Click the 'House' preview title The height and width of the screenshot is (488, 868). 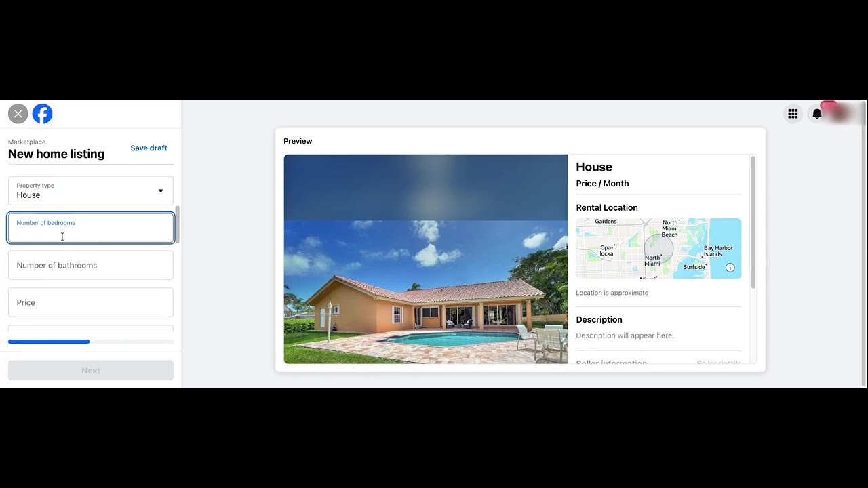click(594, 167)
